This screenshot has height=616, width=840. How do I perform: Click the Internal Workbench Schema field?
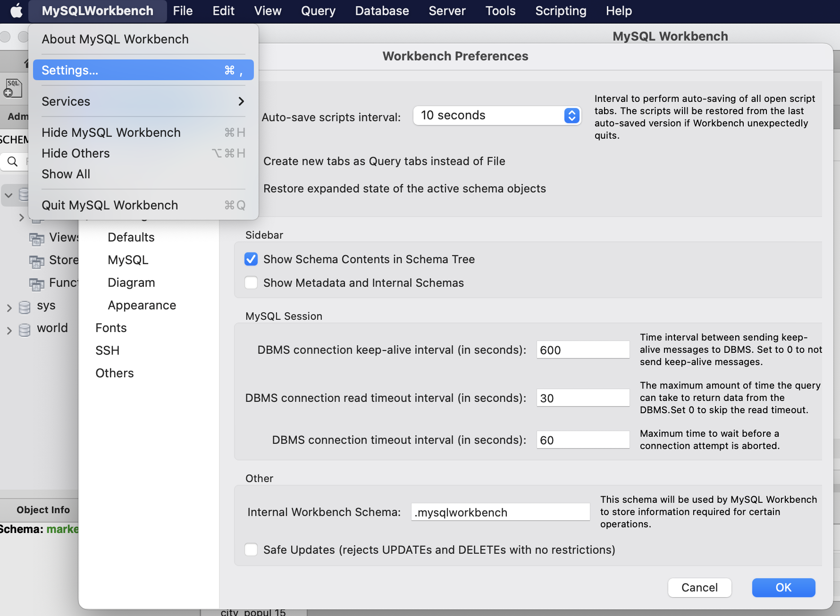click(500, 512)
